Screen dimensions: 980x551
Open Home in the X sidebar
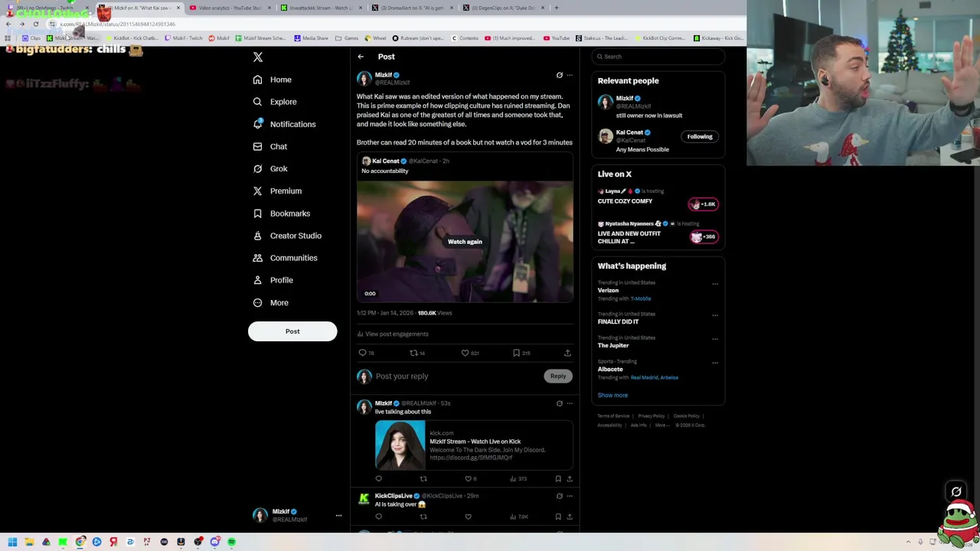273,80
